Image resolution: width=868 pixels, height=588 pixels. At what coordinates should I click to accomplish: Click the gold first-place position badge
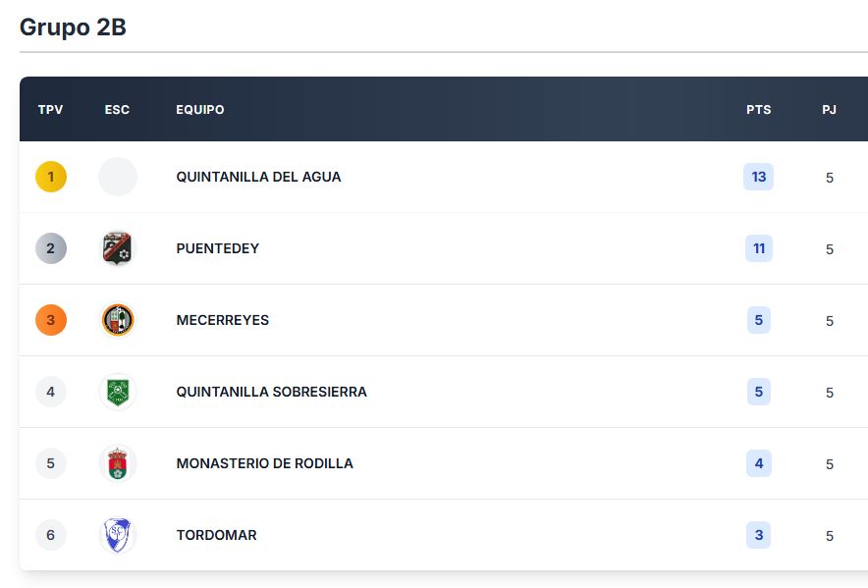51,177
